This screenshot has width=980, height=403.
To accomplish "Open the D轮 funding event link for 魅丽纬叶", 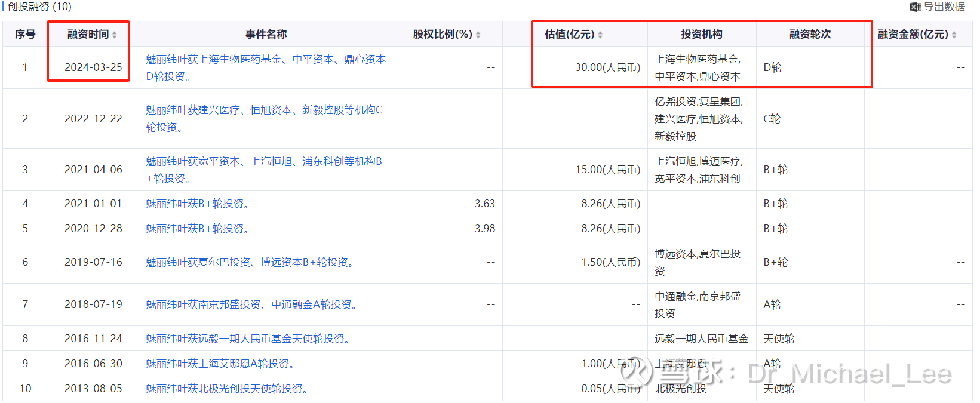I will click(266, 67).
